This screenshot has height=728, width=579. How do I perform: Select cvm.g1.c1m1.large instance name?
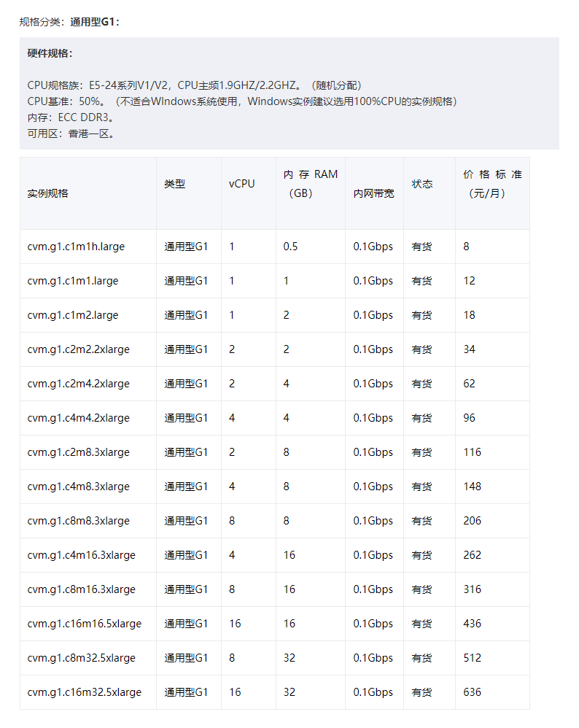73,281
